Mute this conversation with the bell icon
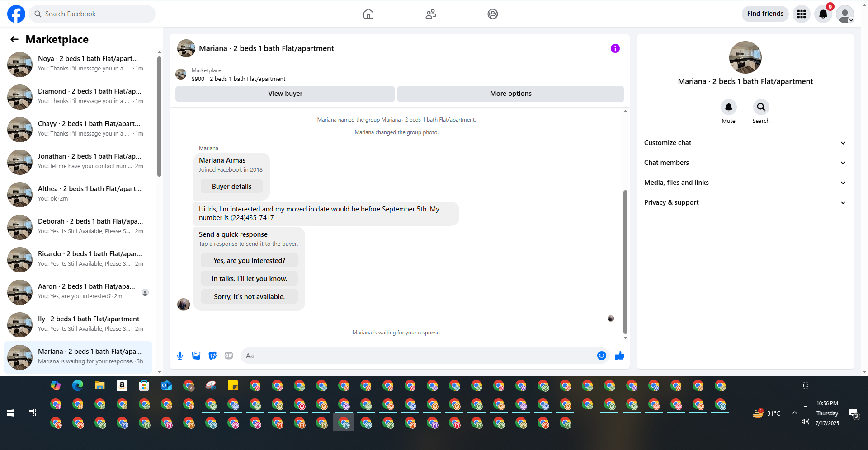The width and height of the screenshot is (868, 450). (x=729, y=107)
